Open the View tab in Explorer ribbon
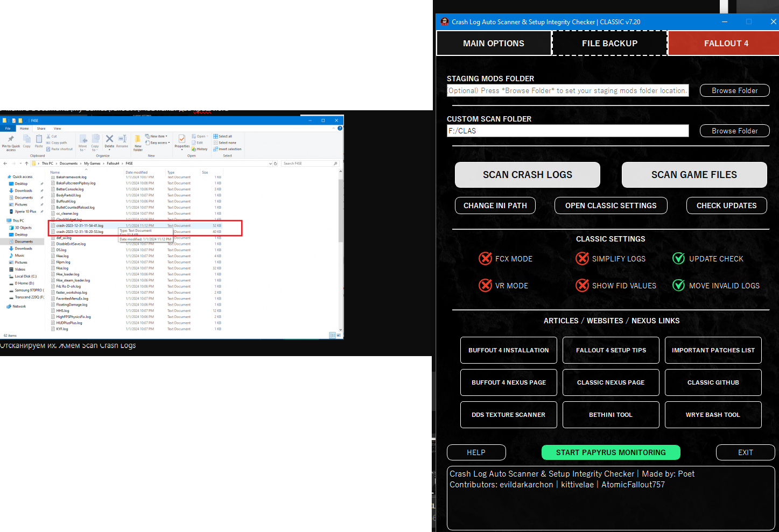 pos(57,129)
